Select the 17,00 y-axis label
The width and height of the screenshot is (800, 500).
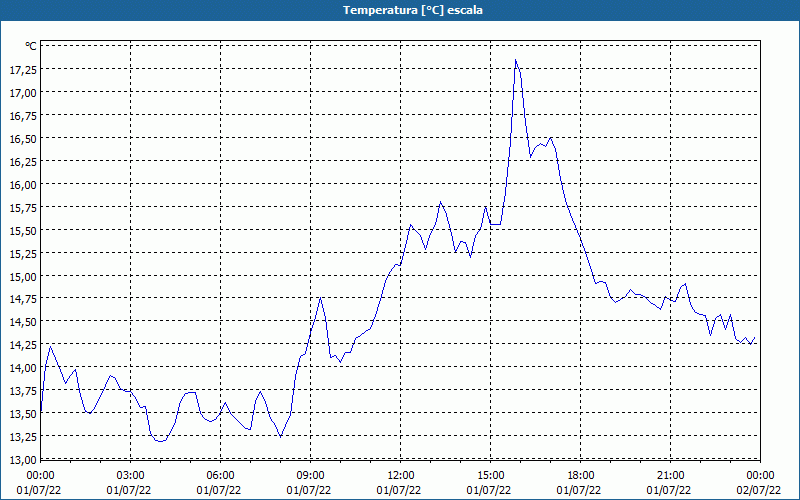click(x=23, y=93)
